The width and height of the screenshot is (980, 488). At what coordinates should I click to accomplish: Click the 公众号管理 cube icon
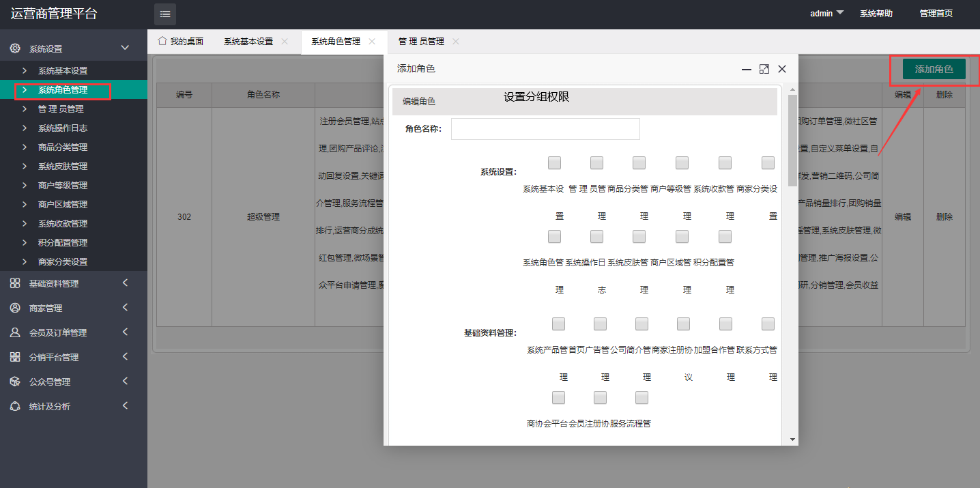15,382
